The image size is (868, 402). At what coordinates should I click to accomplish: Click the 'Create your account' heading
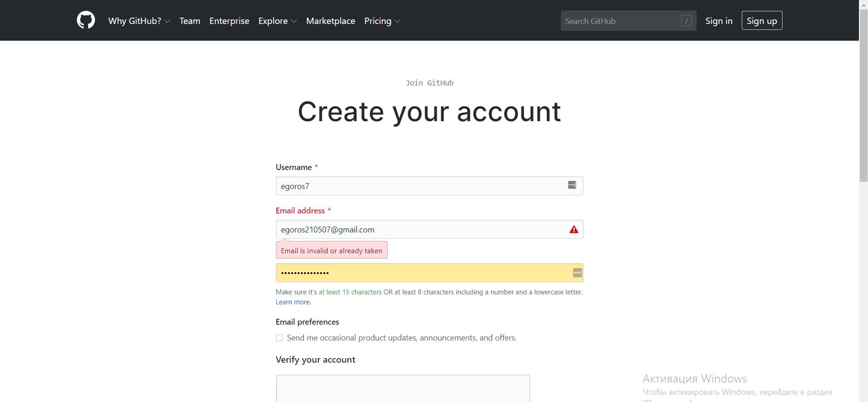(x=429, y=112)
